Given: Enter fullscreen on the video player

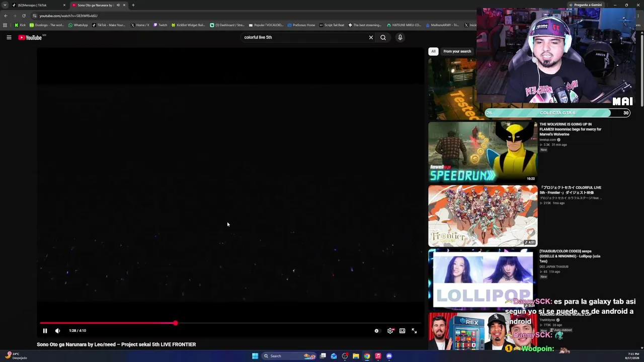Looking at the screenshot, I should click(414, 331).
